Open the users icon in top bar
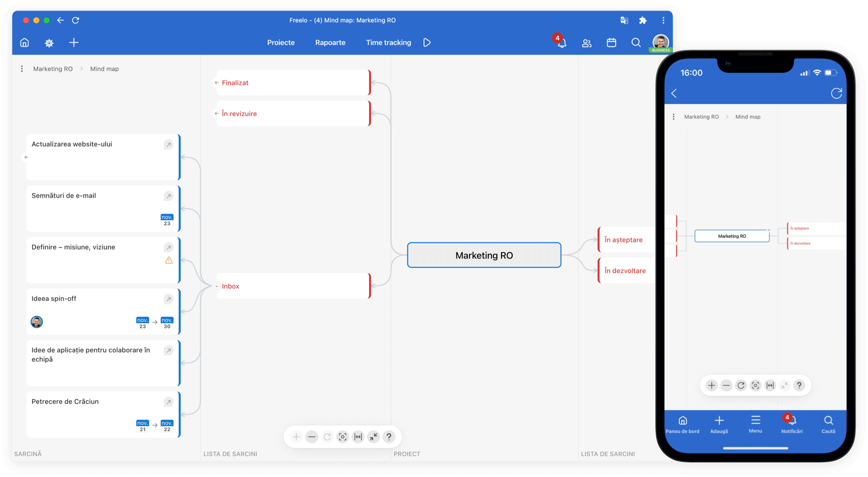Screen dimensions: 868x477 pos(586,43)
